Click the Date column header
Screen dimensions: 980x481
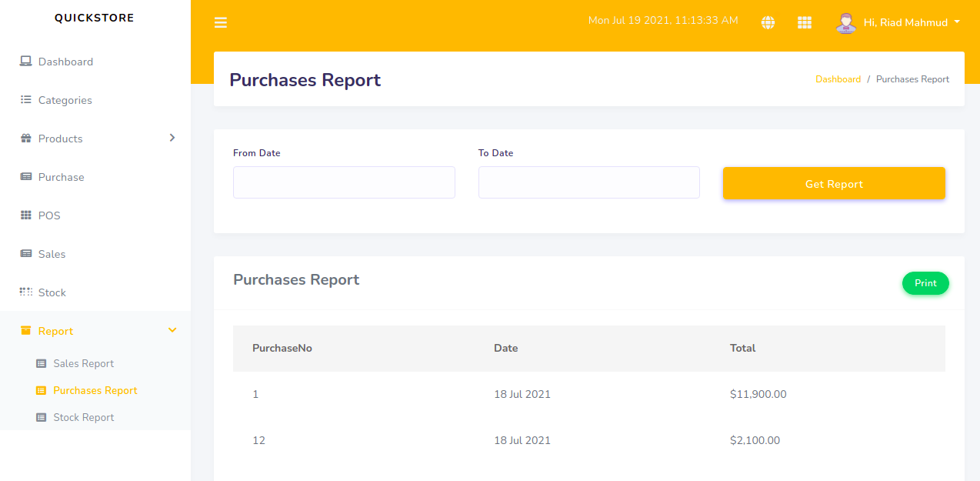[x=505, y=348]
